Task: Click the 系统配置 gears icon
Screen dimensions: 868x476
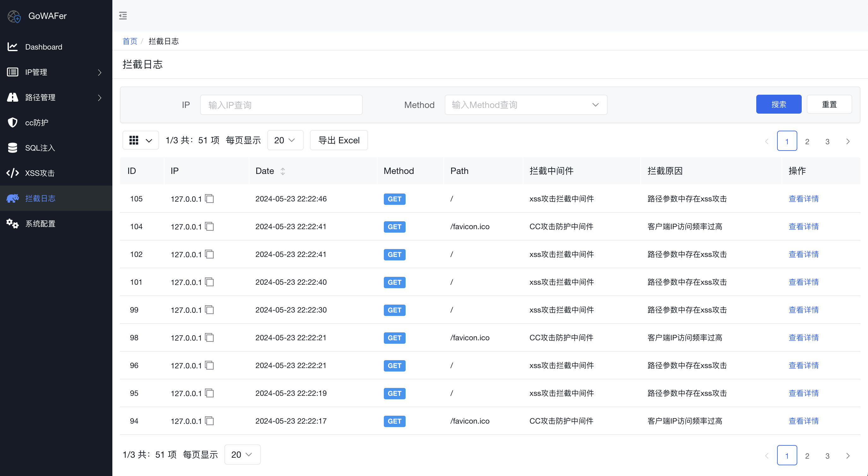Action: pos(12,224)
